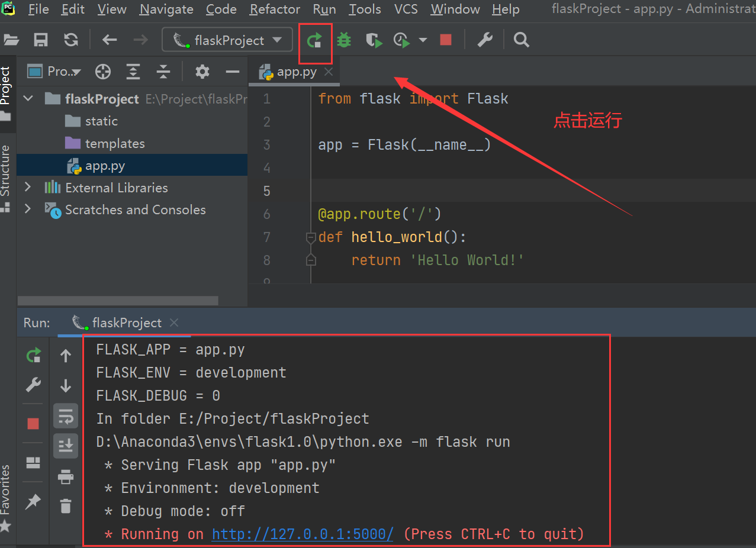The image size is (756, 548).
Task: Fold the hello_world function at line 7
Action: tap(311, 237)
